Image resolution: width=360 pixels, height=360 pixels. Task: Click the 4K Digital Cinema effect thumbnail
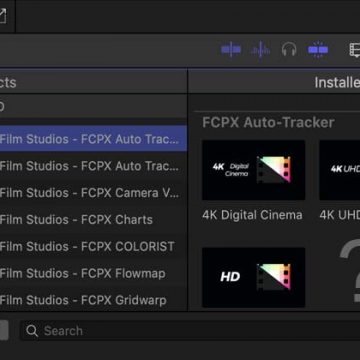[254, 170]
